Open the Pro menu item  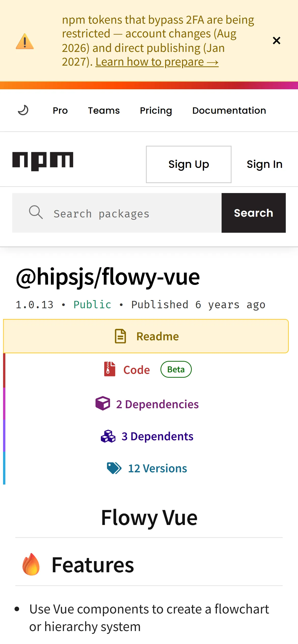(60, 110)
